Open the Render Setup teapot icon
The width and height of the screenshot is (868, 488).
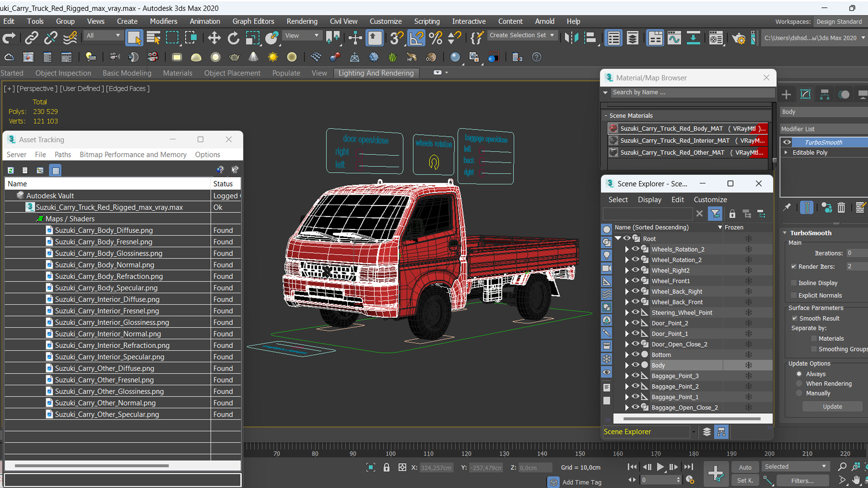(738, 38)
